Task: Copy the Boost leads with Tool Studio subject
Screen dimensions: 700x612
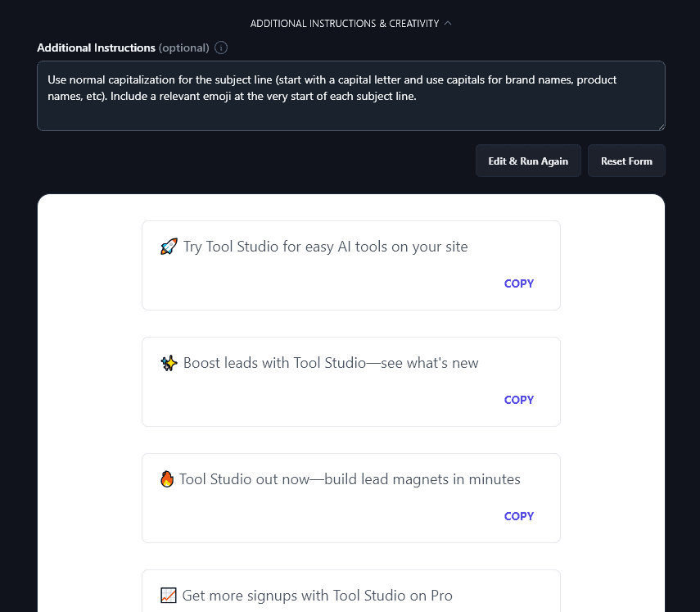Action: [518, 400]
